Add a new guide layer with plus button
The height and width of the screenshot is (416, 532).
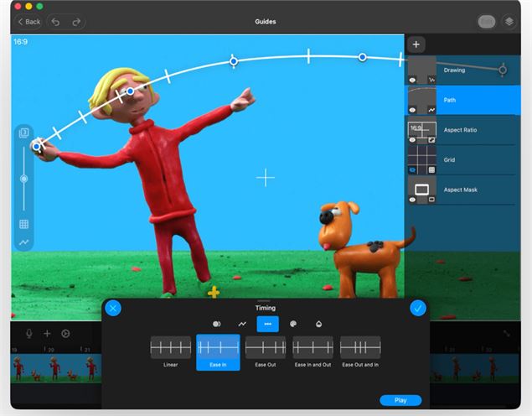click(x=416, y=44)
